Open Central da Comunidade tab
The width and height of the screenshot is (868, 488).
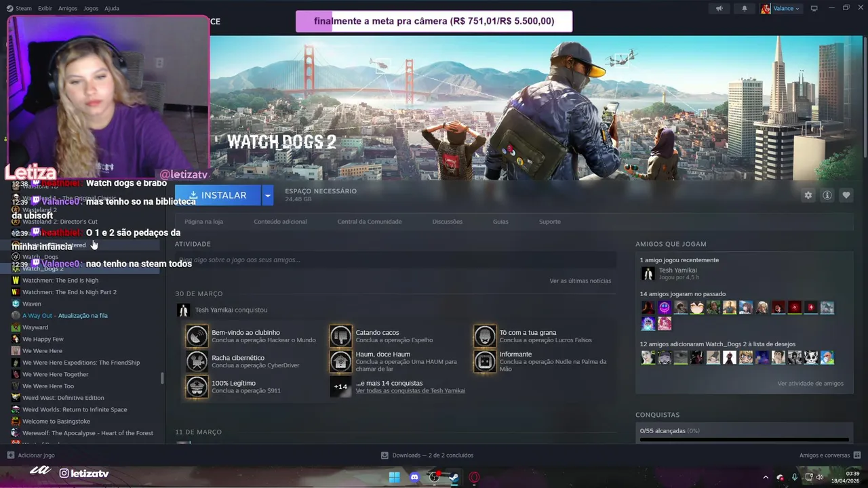point(370,222)
